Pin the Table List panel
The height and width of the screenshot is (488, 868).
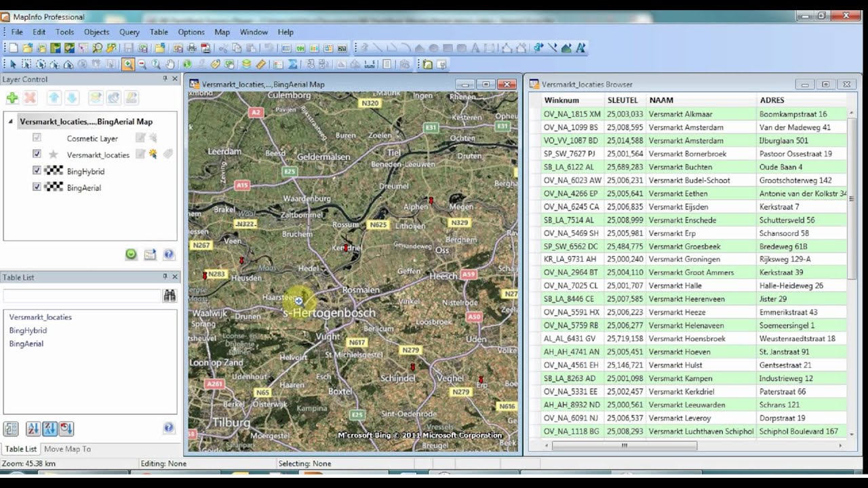pyautogui.click(x=165, y=277)
